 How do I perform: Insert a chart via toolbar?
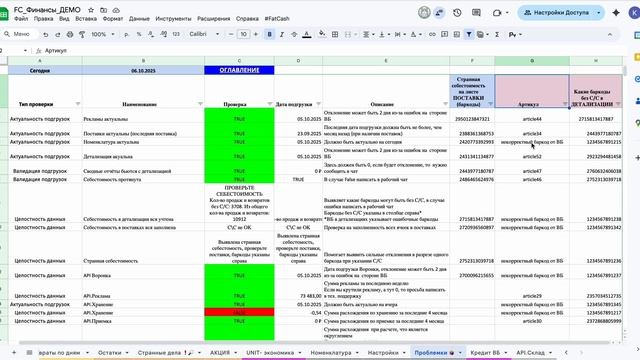(x=457, y=35)
